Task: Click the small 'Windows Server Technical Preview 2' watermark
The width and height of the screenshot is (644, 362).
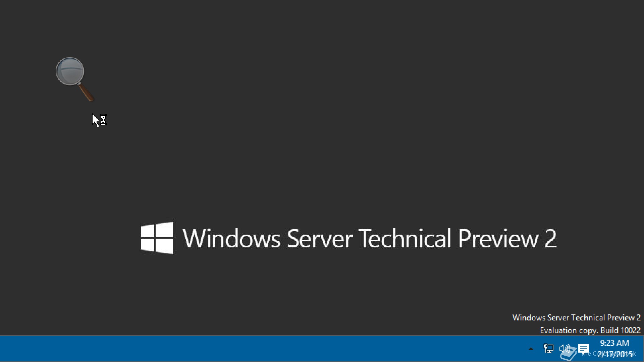Action: pyautogui.click(x=576, y=317)
